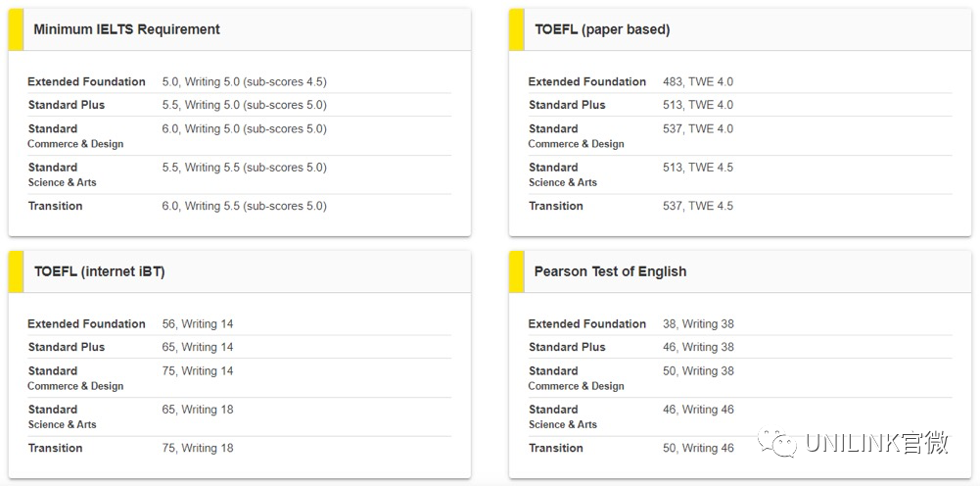Select IELTS Extended Foundation row label
This screenshot has width=980, height=486.
86,82
